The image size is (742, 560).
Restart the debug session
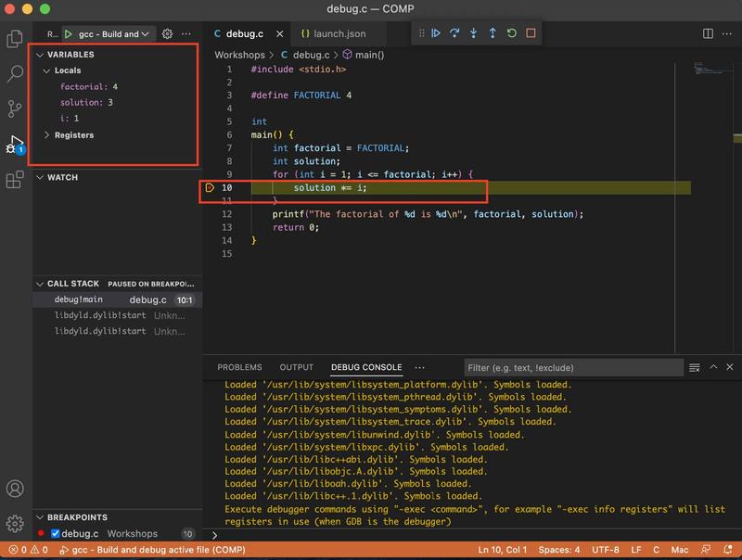(511, 33)
